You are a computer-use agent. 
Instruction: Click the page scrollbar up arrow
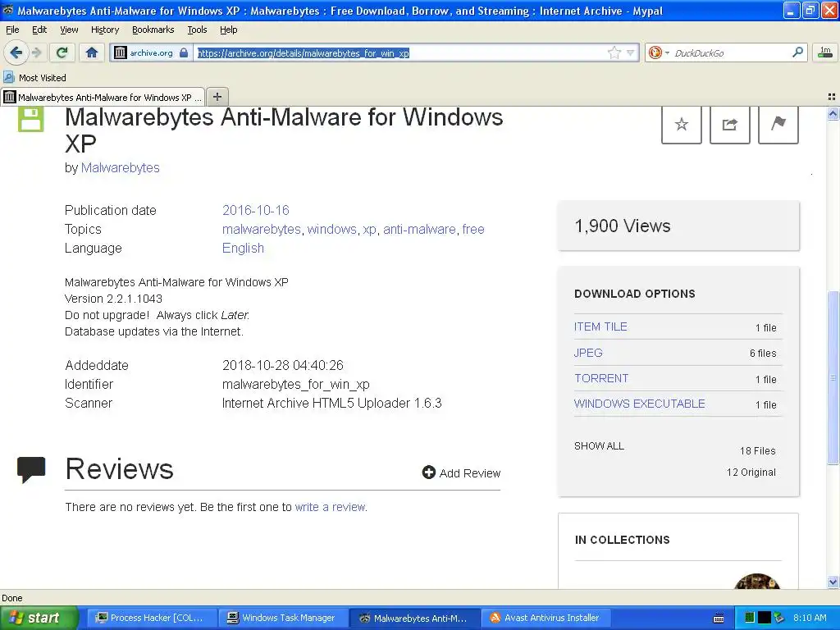(833, 113)
